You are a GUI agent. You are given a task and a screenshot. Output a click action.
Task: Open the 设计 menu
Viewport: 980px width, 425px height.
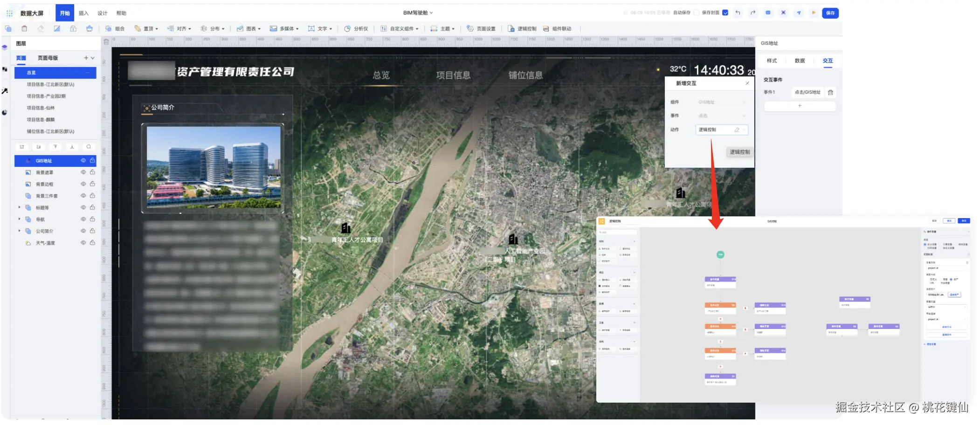(x=103, y=13)
